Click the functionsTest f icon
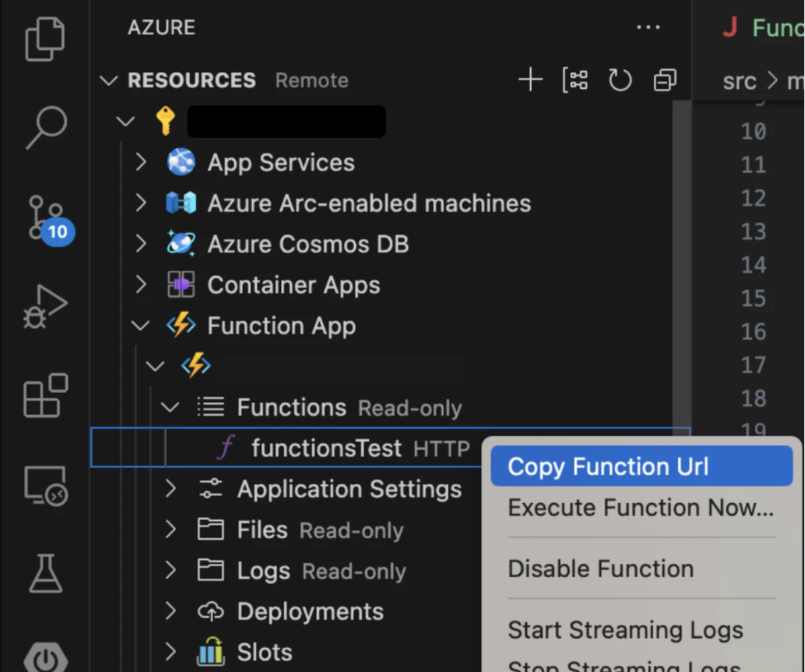This screenshot has height=672, width=805. pyautogui.click(x=226, y=447)
